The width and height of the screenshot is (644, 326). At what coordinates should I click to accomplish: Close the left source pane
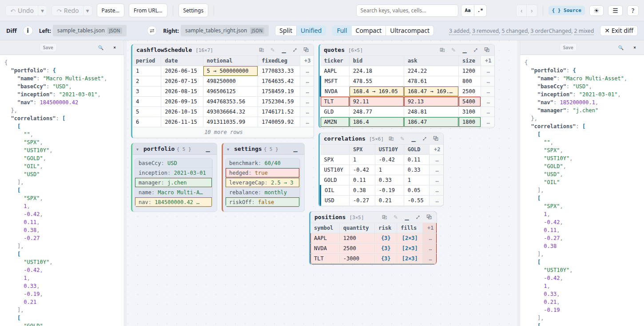point(114,47)
